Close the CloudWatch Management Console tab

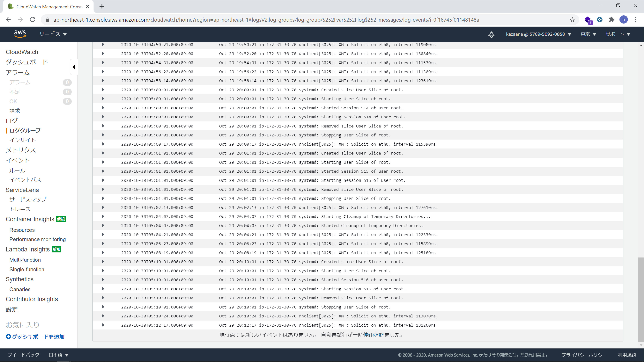click(x=87, y=6)
